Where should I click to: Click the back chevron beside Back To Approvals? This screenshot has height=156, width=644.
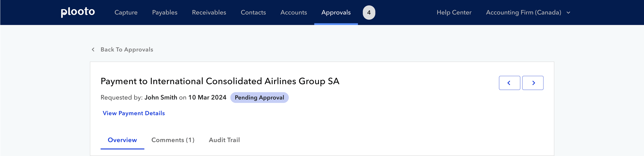(x=93, y=50)
